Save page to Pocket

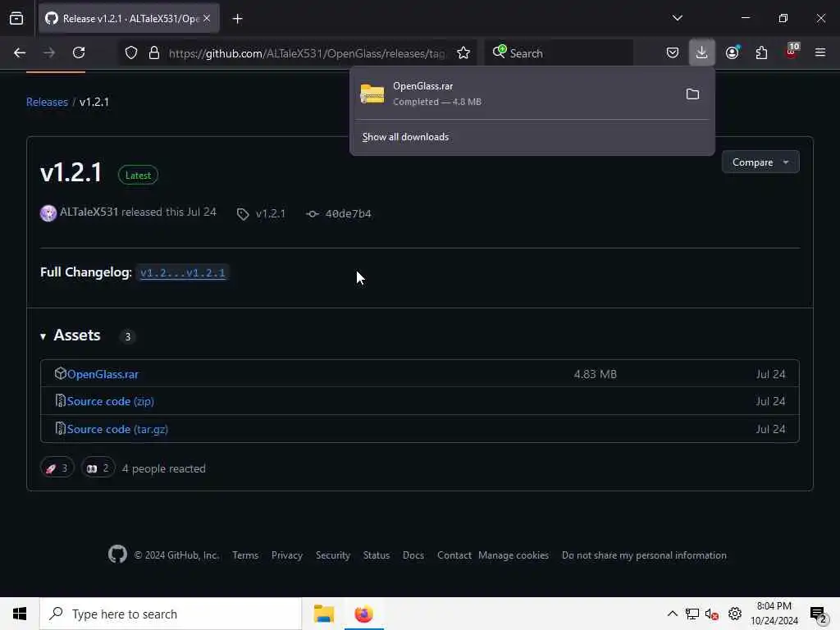(x=673, y=52)
